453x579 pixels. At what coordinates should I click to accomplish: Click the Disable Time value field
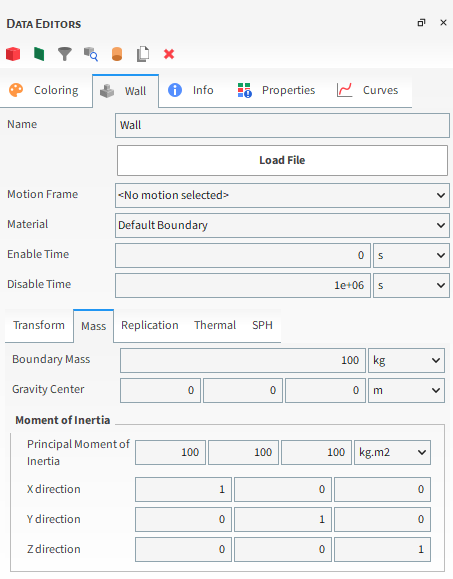pyautogui.click(x=243, y=285)
